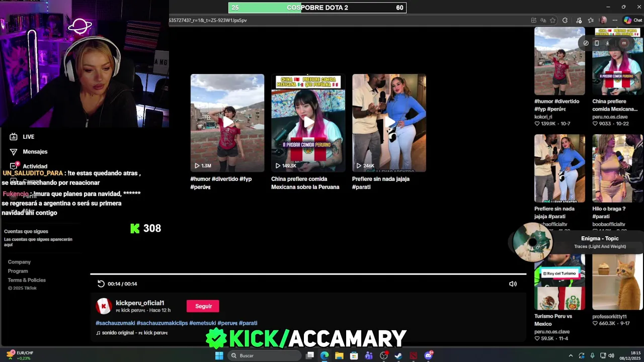
Task: Click the TikTok logo in the floating video toolbar
Action: coord(586,43)
